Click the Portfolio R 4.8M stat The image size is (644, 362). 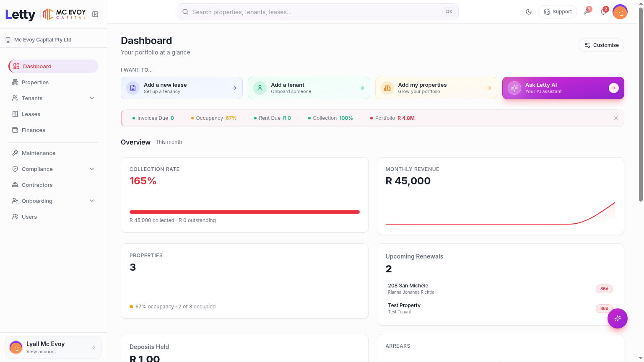(x=392, y=118)
